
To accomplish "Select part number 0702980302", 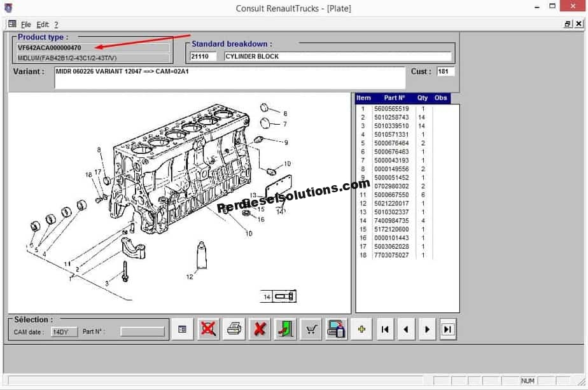I will pos(391,186).
